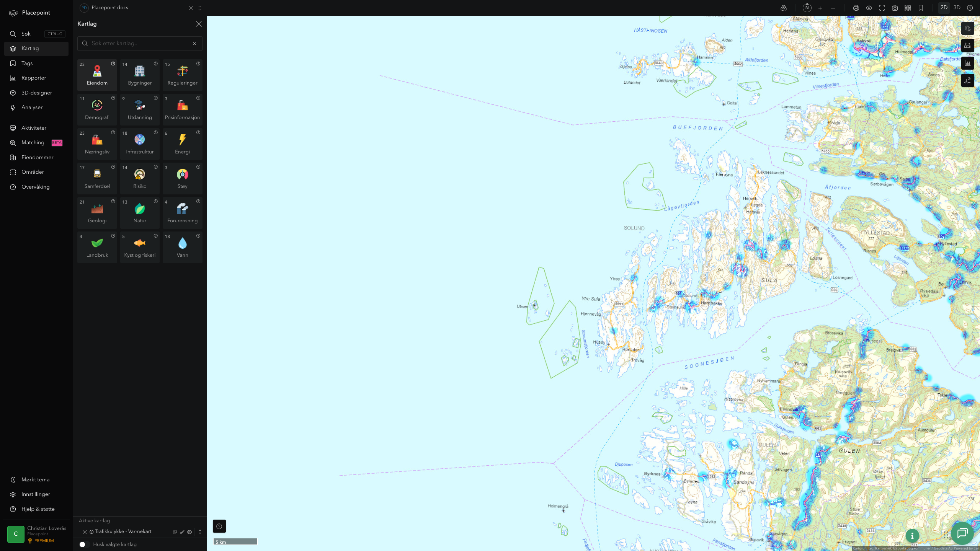Open the basemap selector icon
Viewport: 980px width, 551px height.
(784, 8)
